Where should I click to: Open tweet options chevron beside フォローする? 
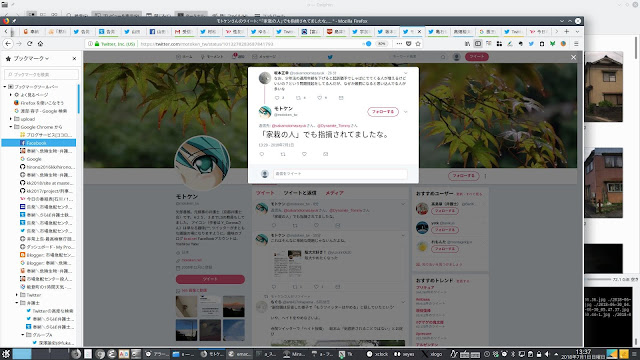[406, 111]
